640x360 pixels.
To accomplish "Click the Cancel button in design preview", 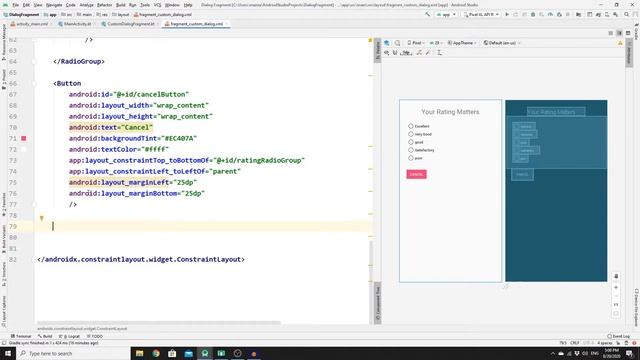I will tap(416, 174).
